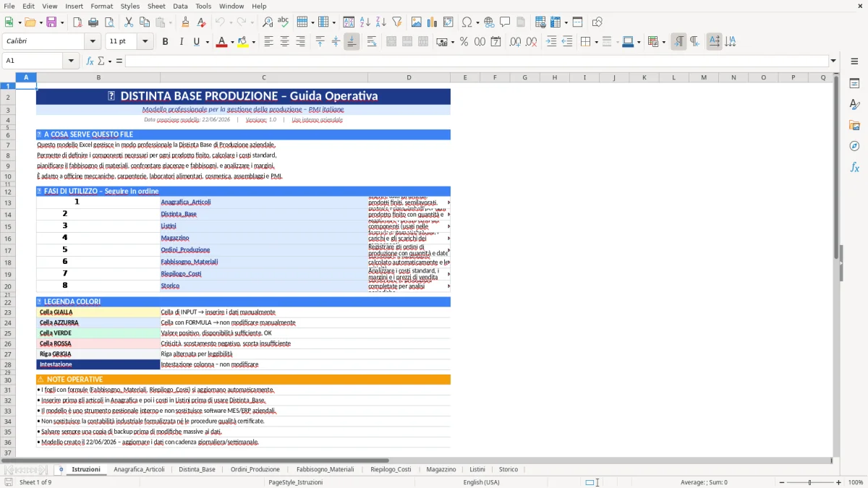Screen dimensions: 868x488
Task: Click the Copy icon
Action: (145, 22)
